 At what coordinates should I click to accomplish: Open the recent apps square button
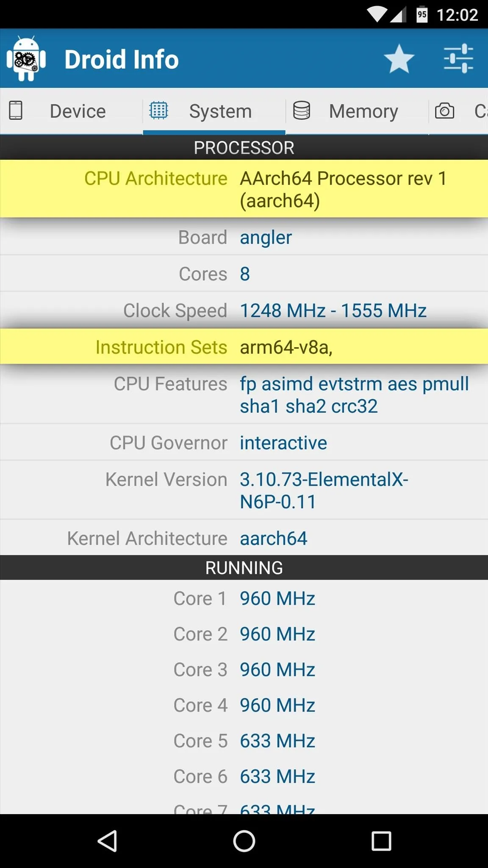coord(381,841)
